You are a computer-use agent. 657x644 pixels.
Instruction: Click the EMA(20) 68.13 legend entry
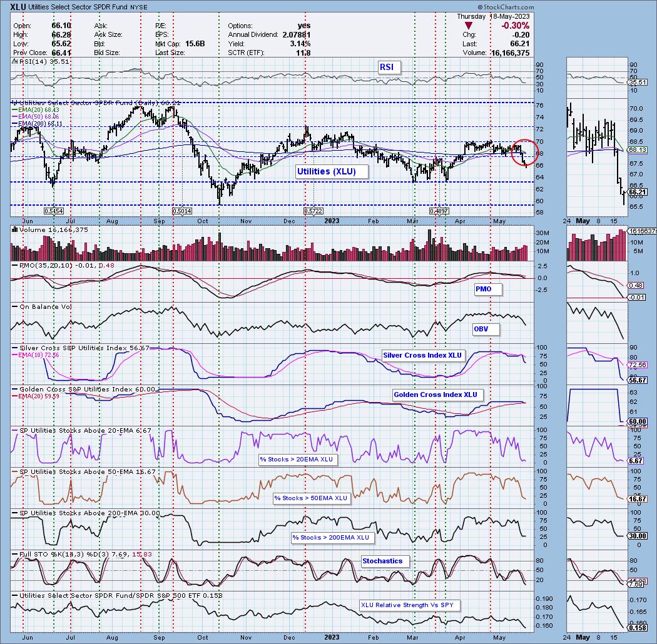(x=35, y=110)
